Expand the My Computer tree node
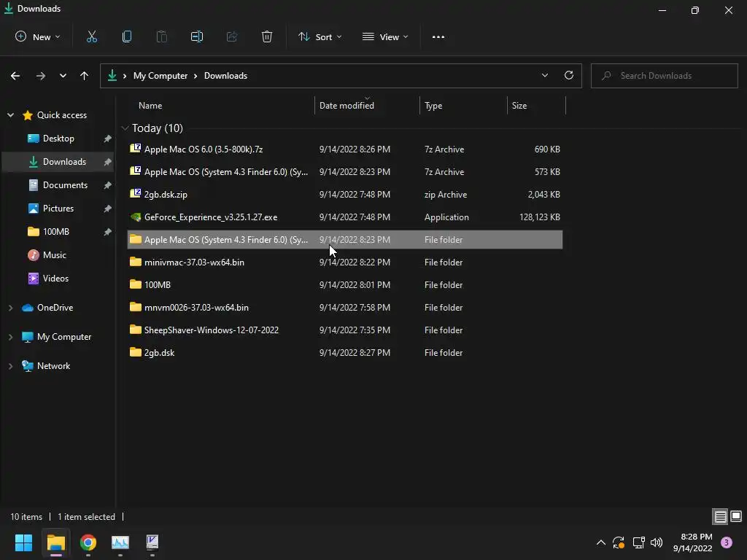This screenshot has height=560, width=747. click(10, 337)
